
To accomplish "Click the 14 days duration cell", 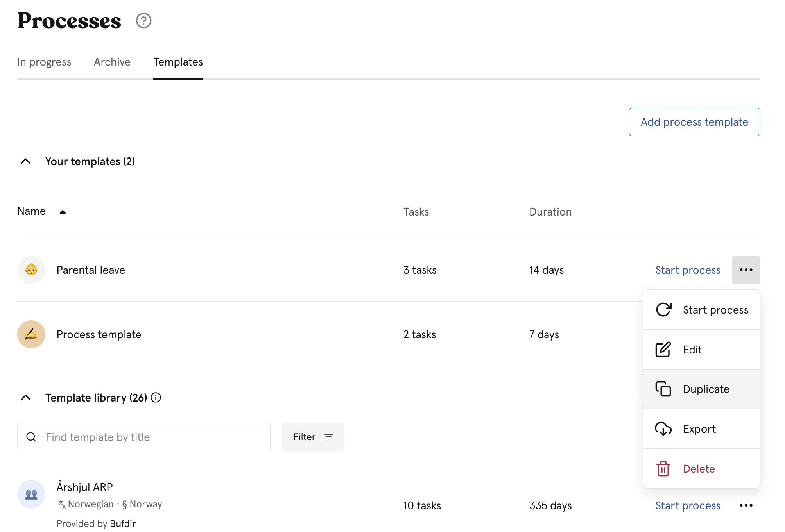I will coord(547,270).
